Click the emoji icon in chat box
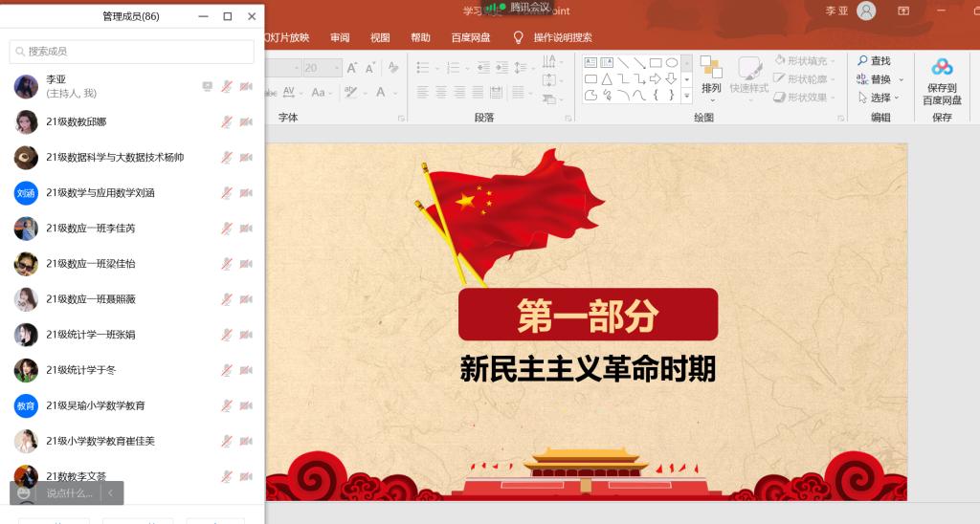 (x=24, y=493)
